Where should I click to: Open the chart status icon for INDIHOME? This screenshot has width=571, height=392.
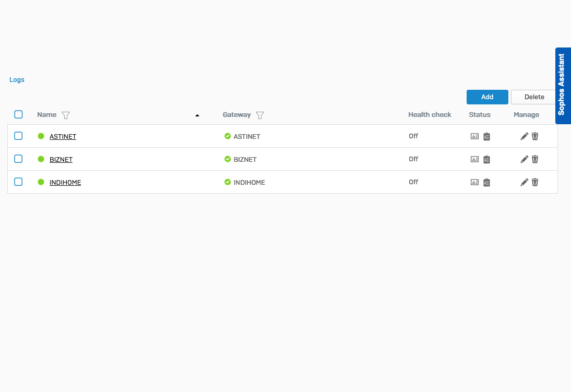click(474, 182)
